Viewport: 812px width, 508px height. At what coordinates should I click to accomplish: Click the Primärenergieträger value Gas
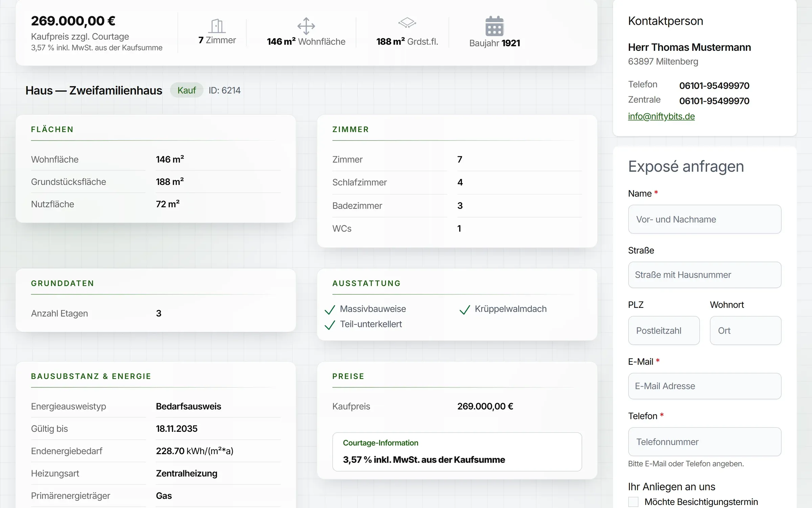[164, 495]
